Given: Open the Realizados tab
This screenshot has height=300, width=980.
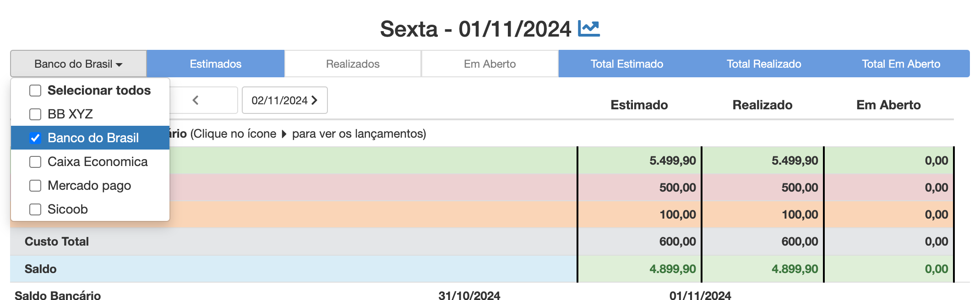Looking at the screenshot, I should [x=353, y=64].
